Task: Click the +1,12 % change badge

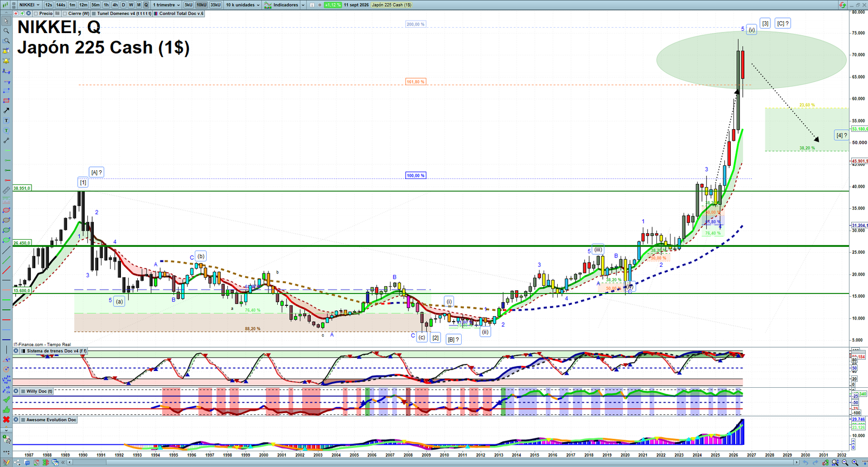Action: click(x=333, y=5)
